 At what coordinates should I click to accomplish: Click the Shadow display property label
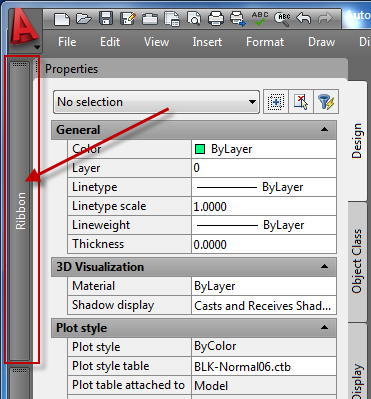pyautogui.click(x=113, y=305)
